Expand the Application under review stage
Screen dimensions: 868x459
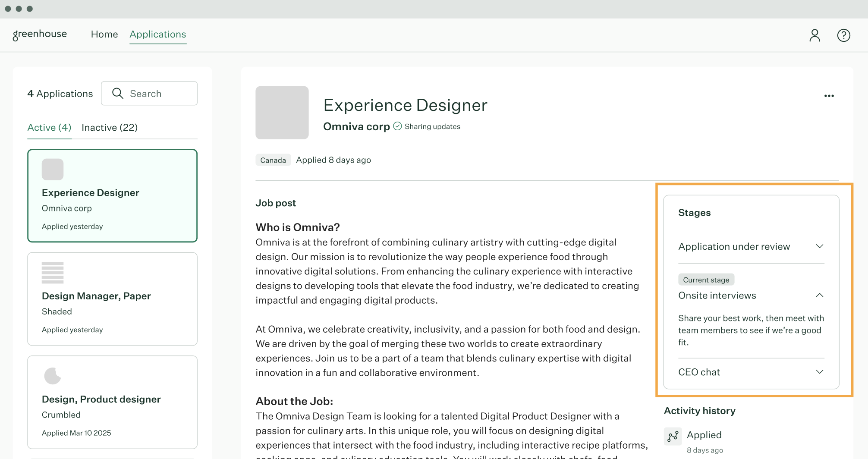(820, 246)
